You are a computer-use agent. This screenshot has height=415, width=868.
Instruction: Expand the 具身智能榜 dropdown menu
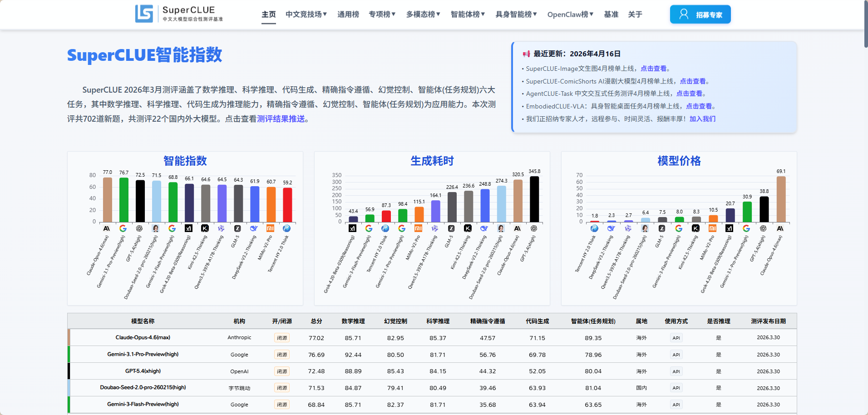(516, 15)
